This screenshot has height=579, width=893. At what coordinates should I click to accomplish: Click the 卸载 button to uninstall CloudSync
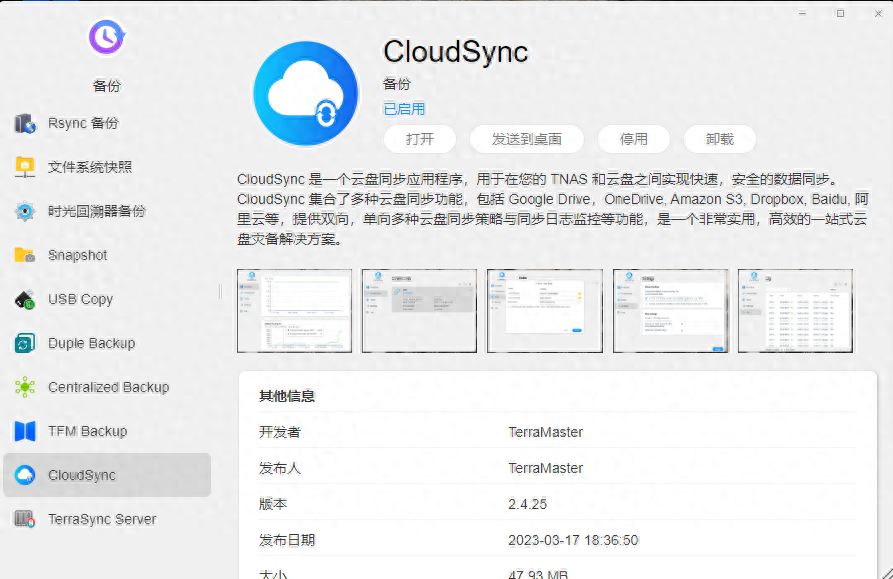click(720, 139)
